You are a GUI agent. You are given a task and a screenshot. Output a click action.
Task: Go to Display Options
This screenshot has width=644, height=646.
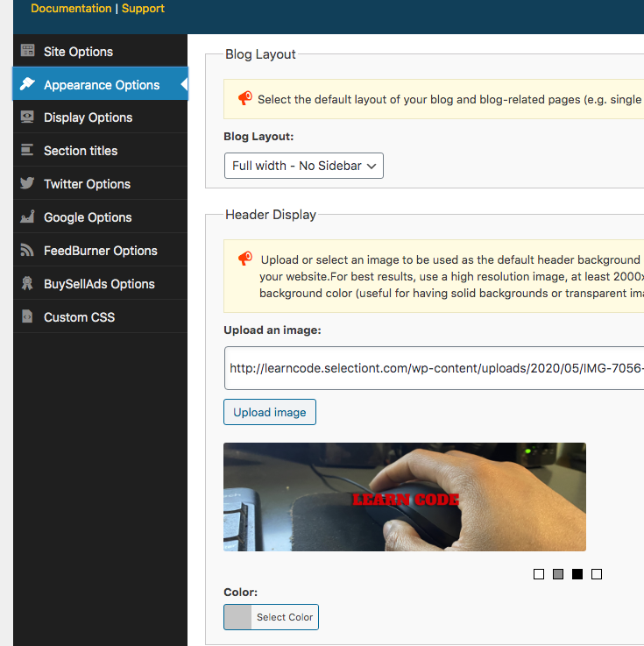pyautogui.click(x=100, y=117)
